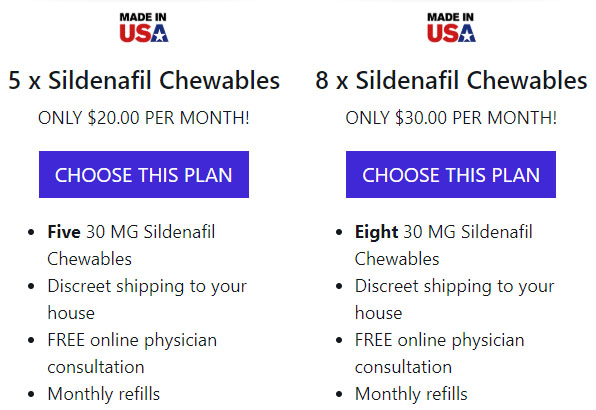
Task: Click Made in USA logo above 8-pack plan
Action: 451,27
